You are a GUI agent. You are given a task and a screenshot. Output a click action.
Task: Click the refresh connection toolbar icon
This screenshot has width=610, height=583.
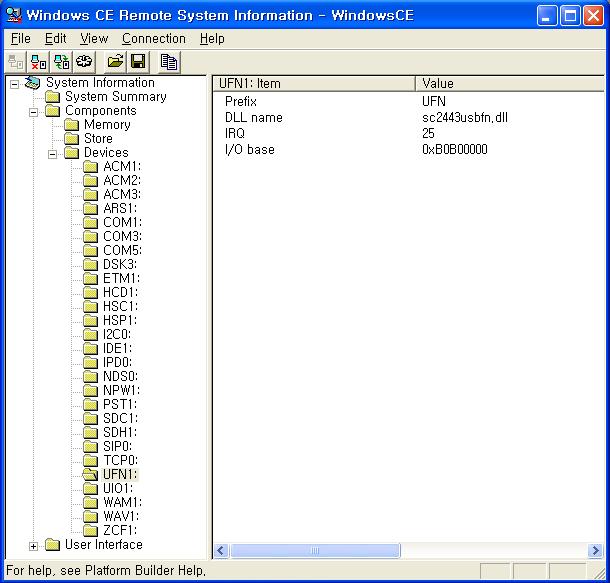[x=61, y=62]
